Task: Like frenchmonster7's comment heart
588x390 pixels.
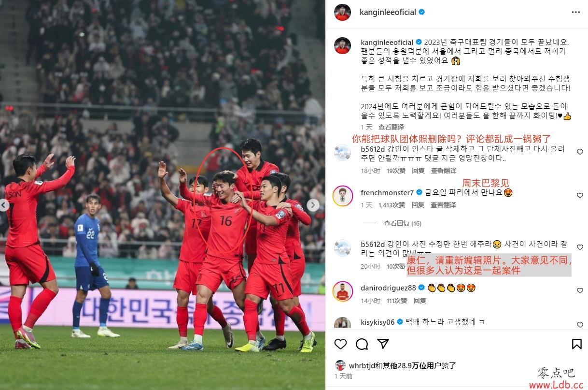Action: pyautogui.click(x=580, y=196)
